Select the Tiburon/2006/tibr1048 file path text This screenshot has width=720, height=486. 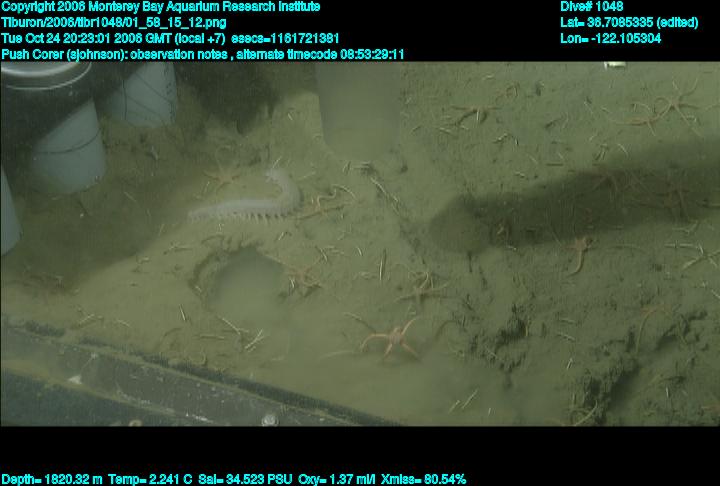113,23
